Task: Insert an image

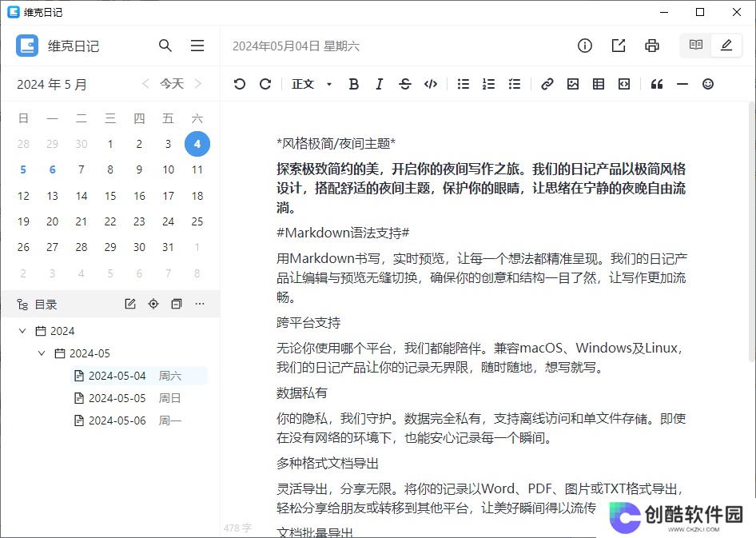Action: [x=573, y=84]
